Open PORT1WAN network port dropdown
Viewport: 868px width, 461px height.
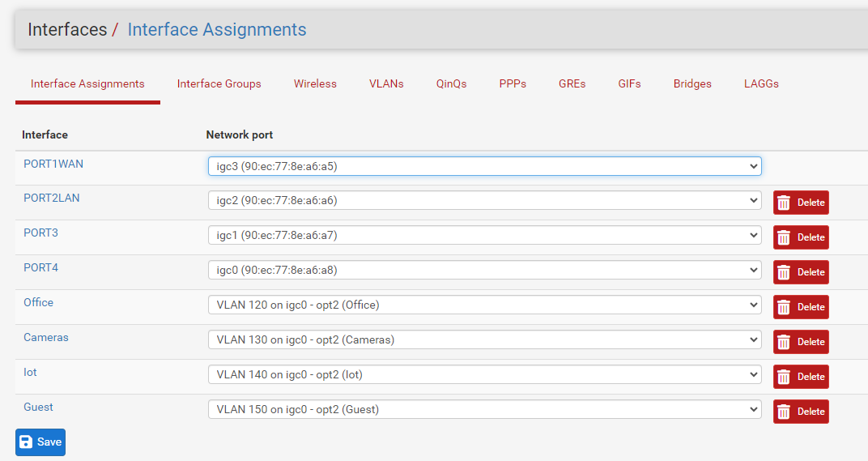click(485, 166)
